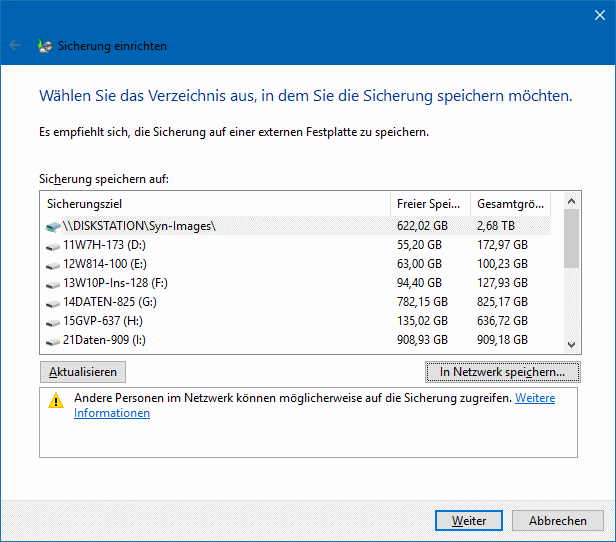Cancel with the Abbrechen button
This screenshot has height=542, width=616.
point(558,521)
